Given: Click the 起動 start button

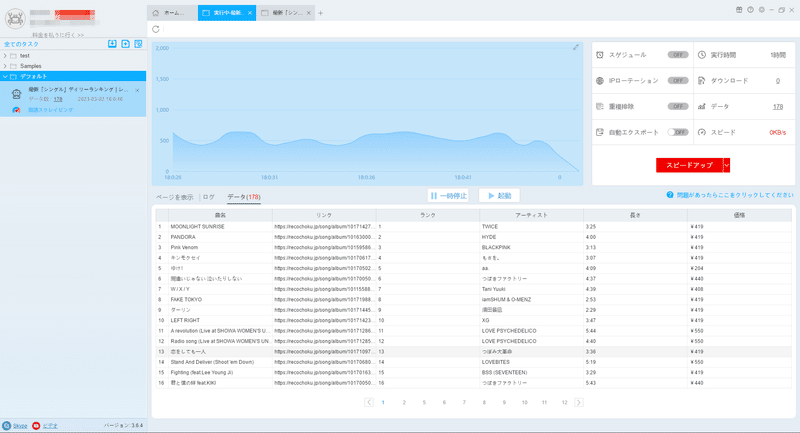Looking at the screenshot, I should click(499, 196).
